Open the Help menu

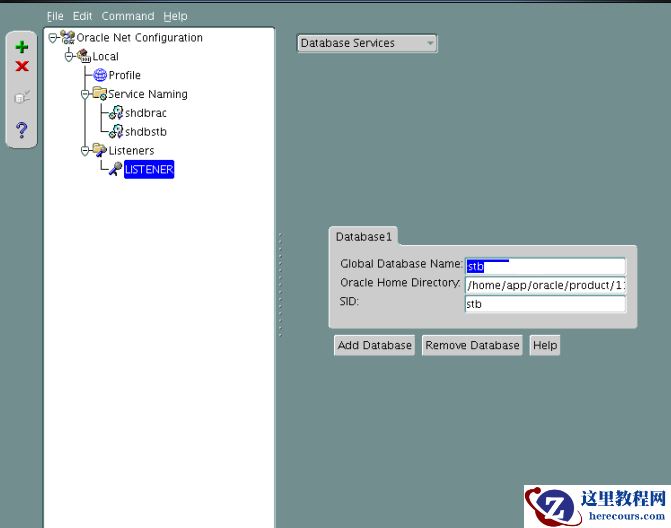click(175, 16)
